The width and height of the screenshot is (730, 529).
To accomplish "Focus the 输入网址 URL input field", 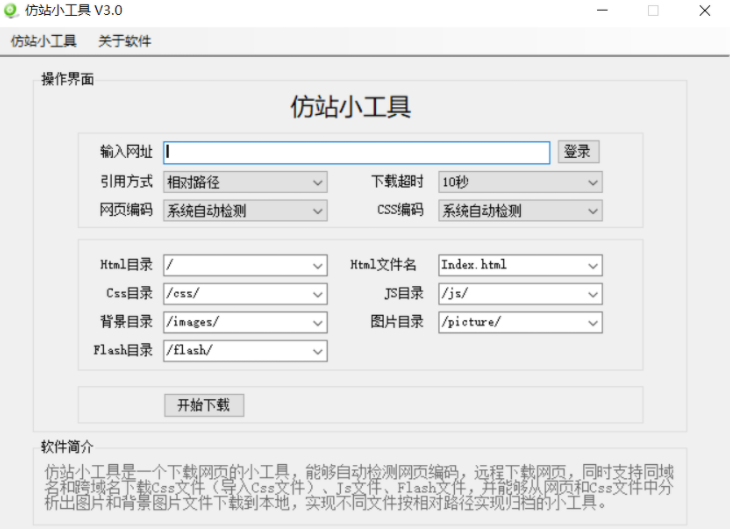I will [357, 152].
